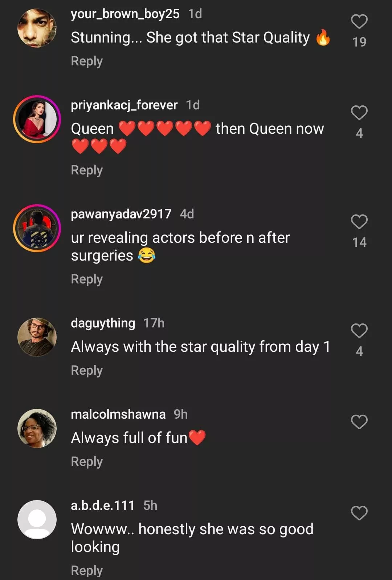This screenshot has width=392, height=580.
Task: Like a.b.d.e.111's 'good looking' comment
Action: point(359,513)
